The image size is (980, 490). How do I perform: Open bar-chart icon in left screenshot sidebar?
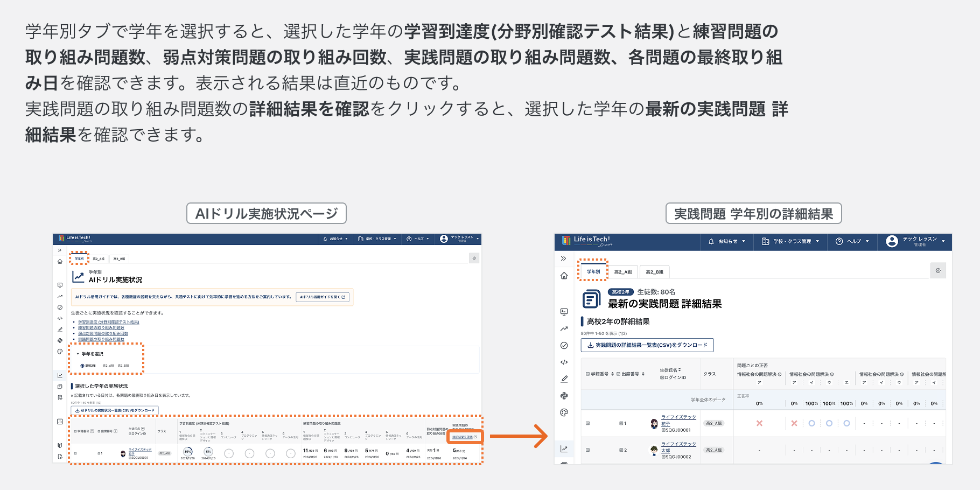pyautogui.click(x=60, y=422)
